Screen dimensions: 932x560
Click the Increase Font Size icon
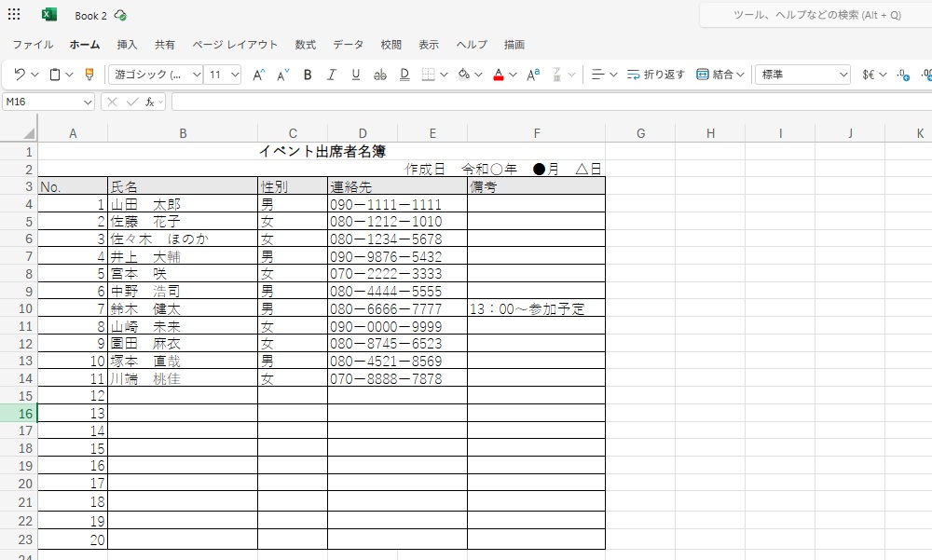[x=259, y=75]
